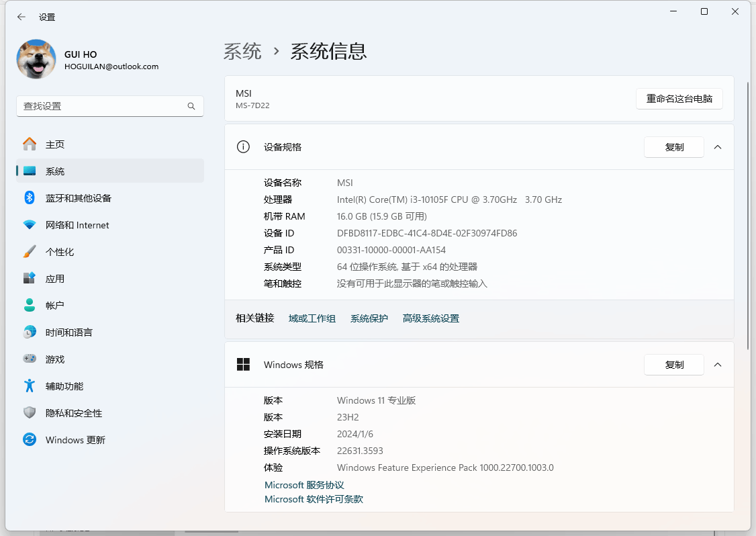This screenshot has width=756, height=536.
Task: Open the GUI HO profile avatar
Action: click(36, 59)
